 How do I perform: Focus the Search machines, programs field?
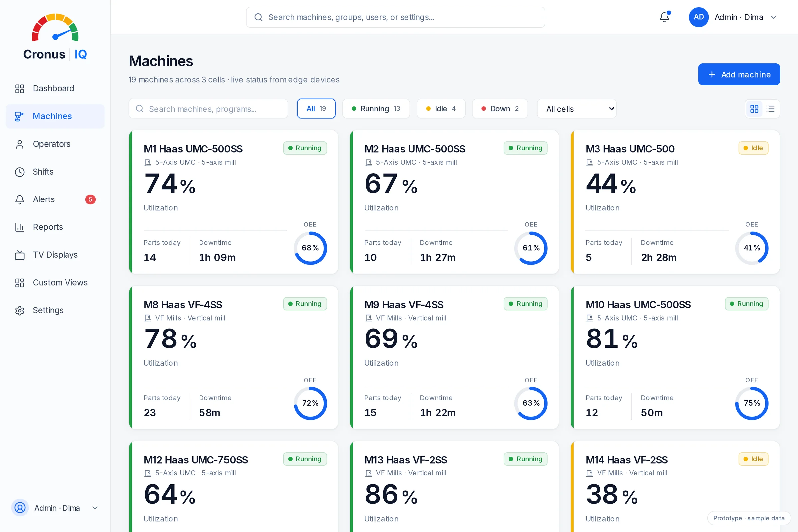point(208,109)
